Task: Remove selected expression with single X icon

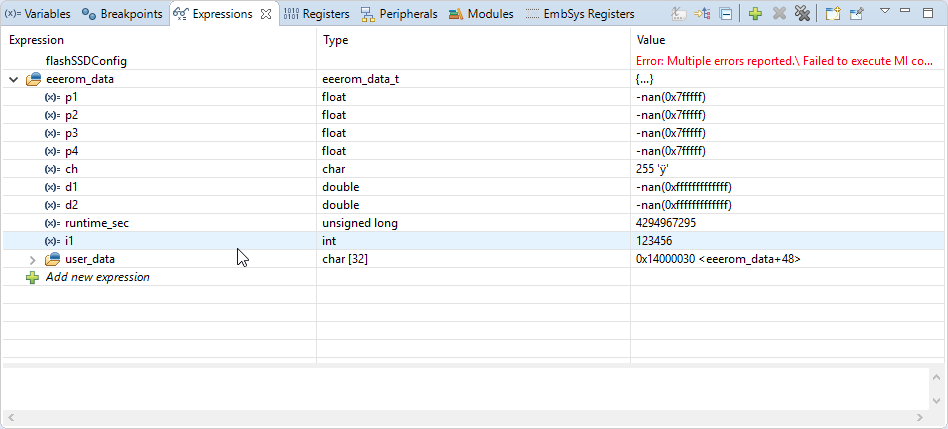Action: click(779, 14)
